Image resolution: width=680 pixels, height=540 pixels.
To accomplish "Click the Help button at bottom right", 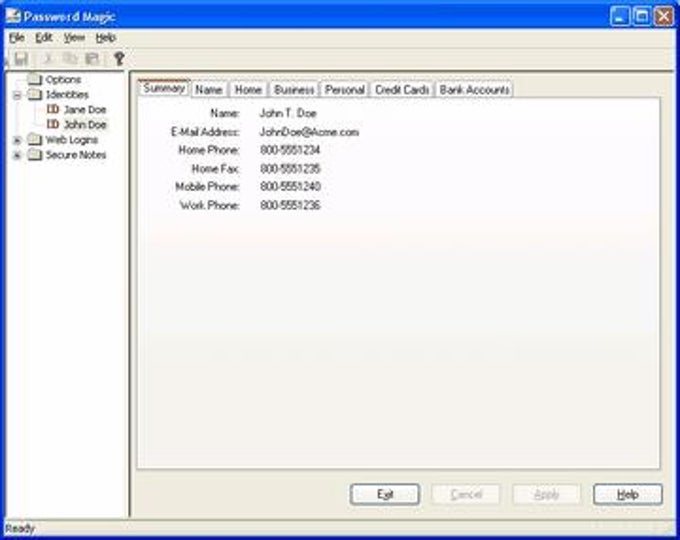I will [628, 494].
